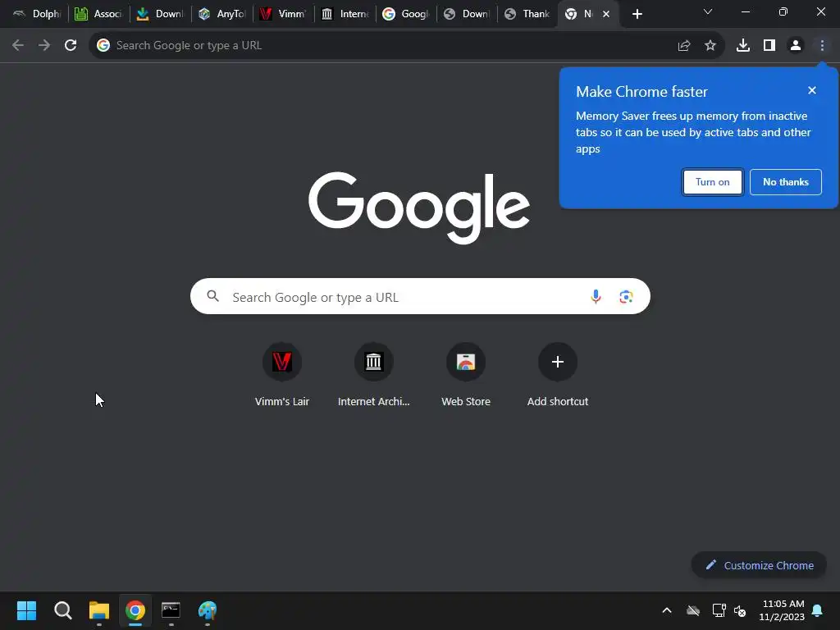Image resolution: width=840 pixels, height=630 pixels.
Task: Switch to the first Downl tab
Action: coord(160,14)
